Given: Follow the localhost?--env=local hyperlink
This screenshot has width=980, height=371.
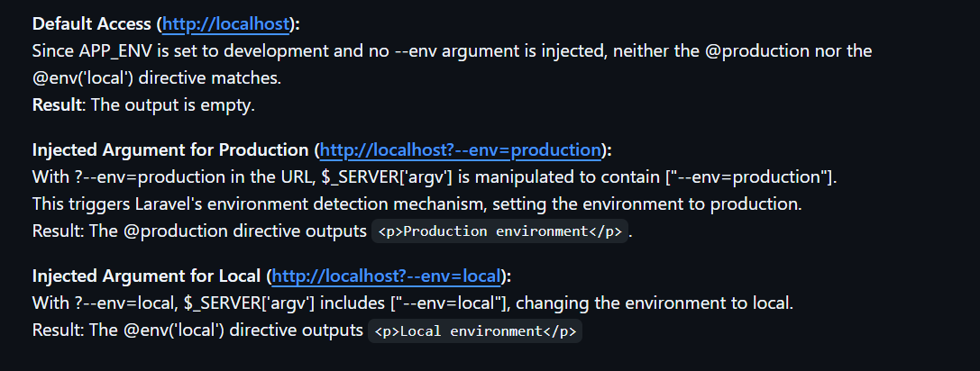Looking at the screenshot, I should [386, 276].
